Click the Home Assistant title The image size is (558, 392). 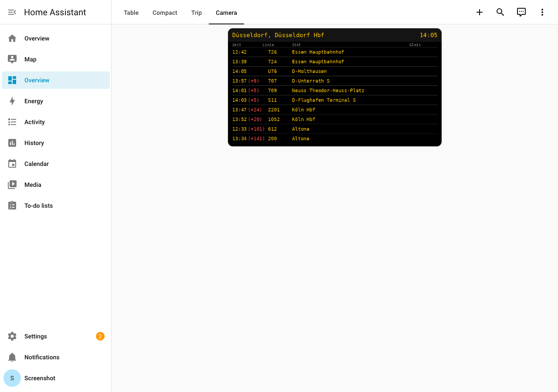[x=55, y=12]
